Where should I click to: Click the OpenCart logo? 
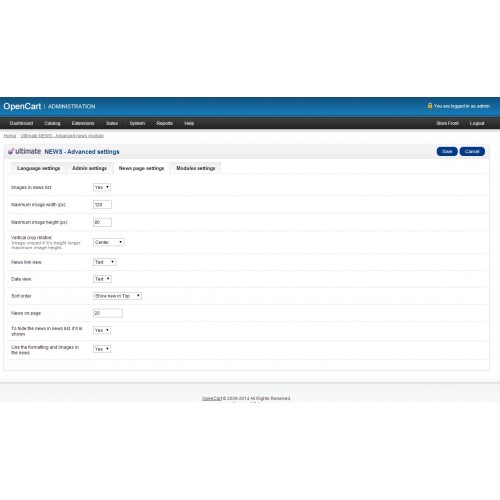click(22, 106)
